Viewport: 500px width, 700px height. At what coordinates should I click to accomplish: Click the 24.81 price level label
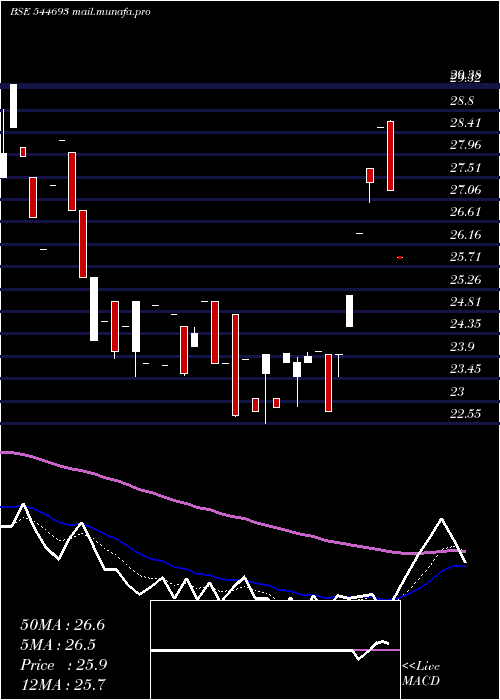tap(465, 302)
